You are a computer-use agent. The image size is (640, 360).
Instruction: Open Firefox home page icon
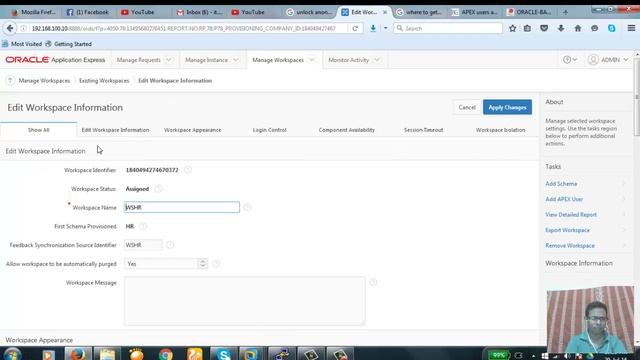tap(578, 28)
